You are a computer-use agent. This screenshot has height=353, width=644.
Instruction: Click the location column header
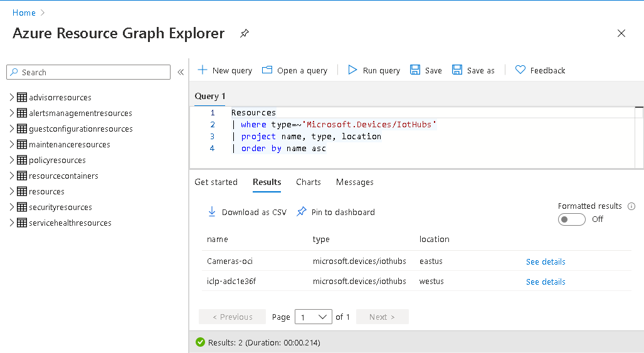pyautogui.click(x=434, y=240)
